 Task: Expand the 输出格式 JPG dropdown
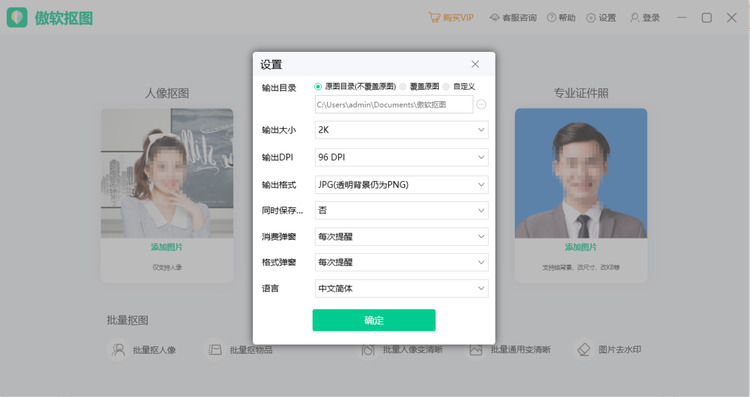(x=401, y=185)
